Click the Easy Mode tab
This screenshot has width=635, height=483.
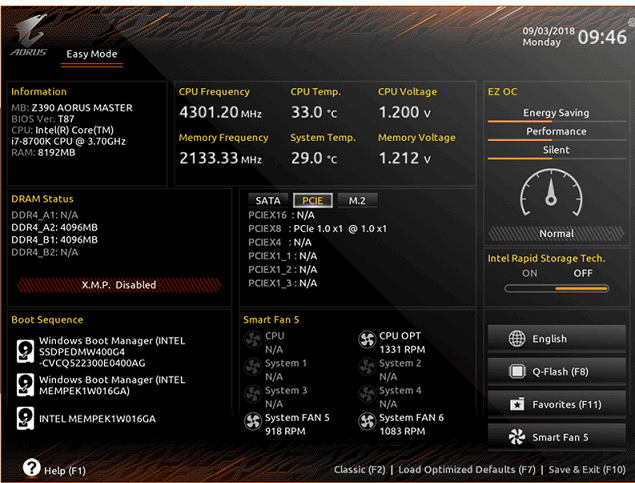pyautogui.click(x=92, y=54)
